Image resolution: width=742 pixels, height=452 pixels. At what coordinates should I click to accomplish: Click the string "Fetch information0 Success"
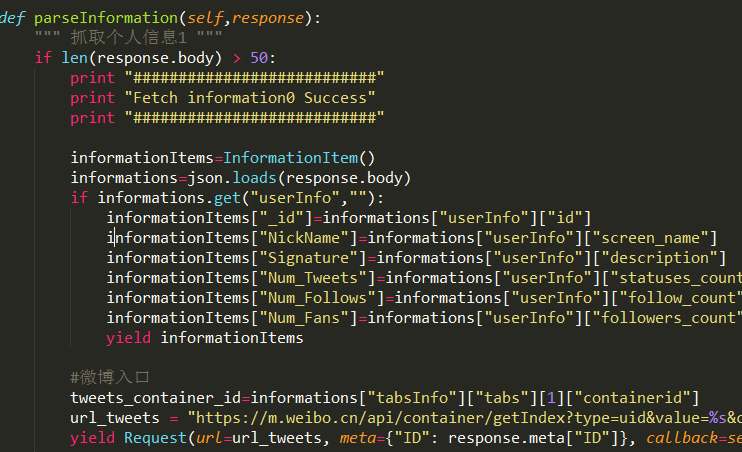click(x=250, y=98)
